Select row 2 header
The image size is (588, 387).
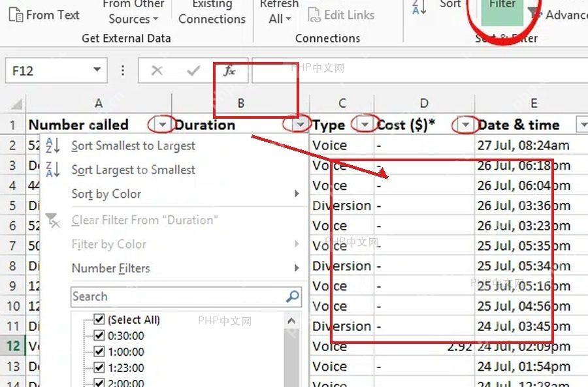tap(12, 145)
